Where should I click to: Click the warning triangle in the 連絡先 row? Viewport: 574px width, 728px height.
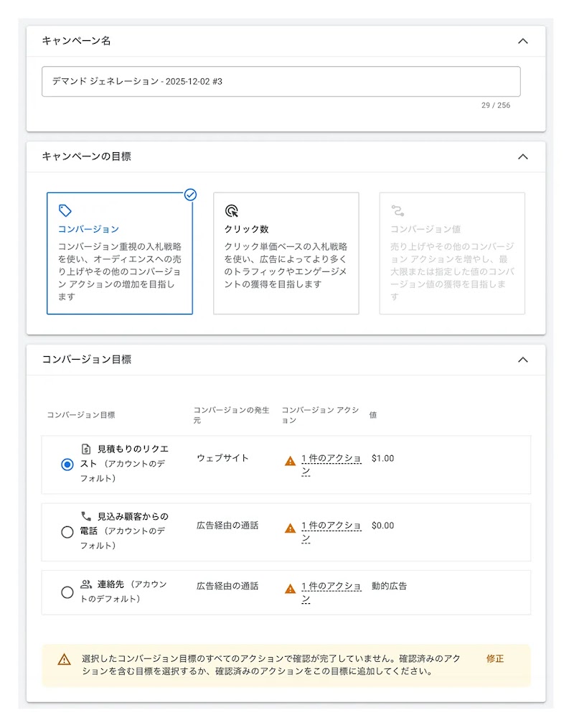tap(289, 587)
